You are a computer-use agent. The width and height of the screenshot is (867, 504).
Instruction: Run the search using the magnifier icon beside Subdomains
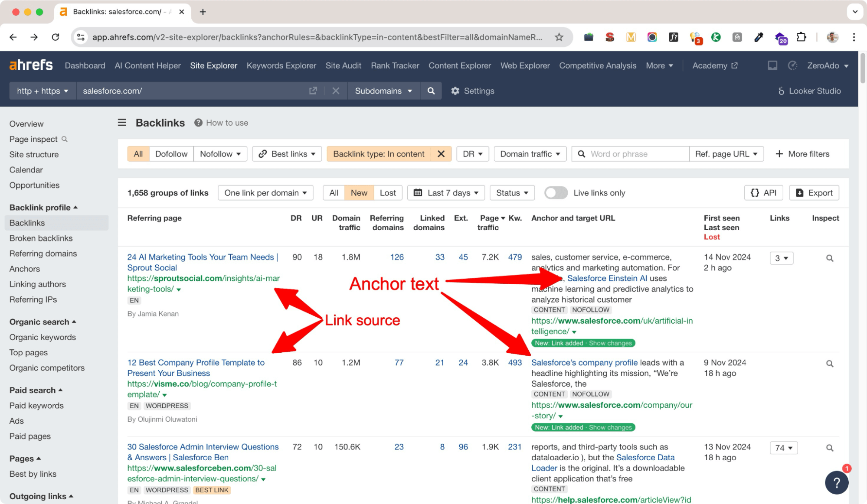tap(431, 91)
